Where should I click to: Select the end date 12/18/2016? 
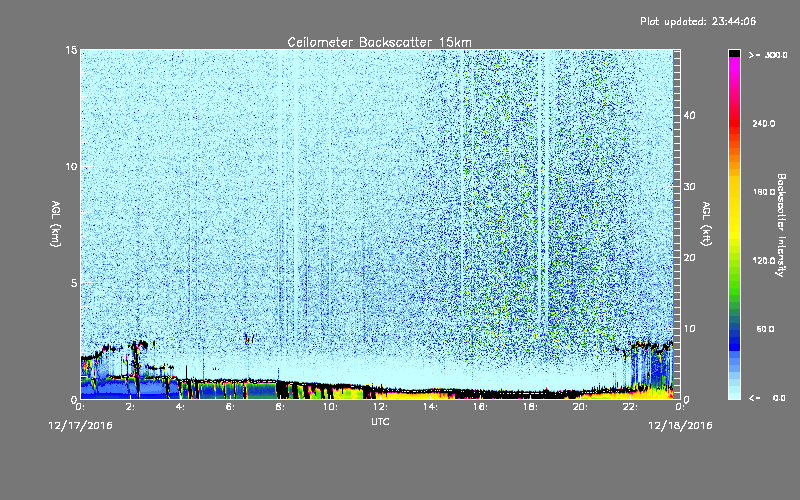[x=680, y=426]
